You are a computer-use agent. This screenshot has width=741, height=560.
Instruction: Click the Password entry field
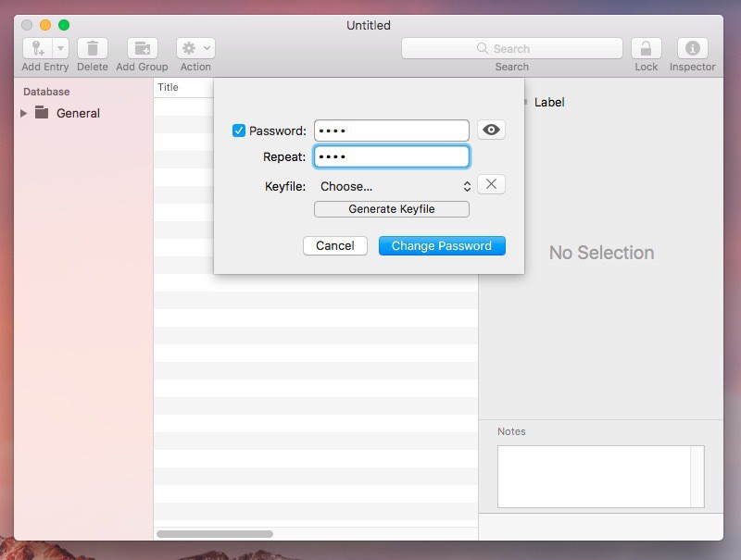tap(391, 131)
